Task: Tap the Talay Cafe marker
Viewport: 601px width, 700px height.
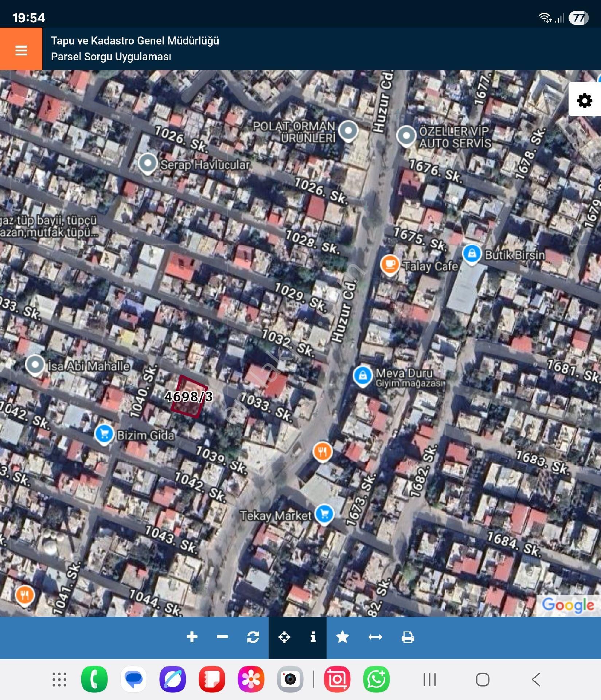Action: pos(390,264)
